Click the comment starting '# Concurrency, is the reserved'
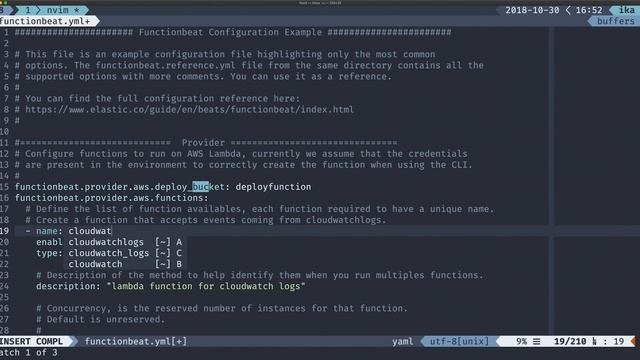 (x=222, y=308)
